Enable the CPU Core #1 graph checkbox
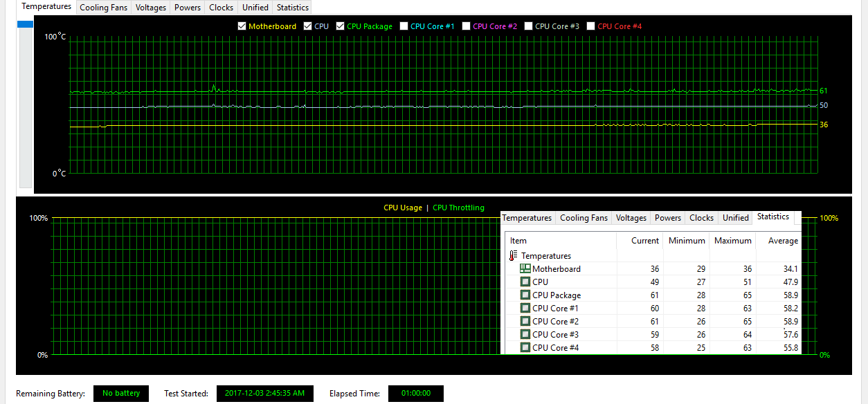Viewport: 868px width, 404px height. click(404, 26)
